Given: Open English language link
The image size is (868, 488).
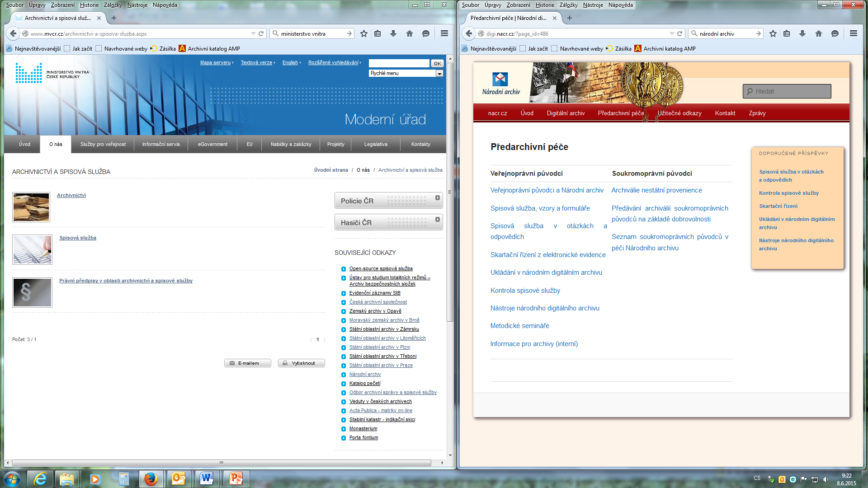Looking at the screenshot, I should [290, 62].
